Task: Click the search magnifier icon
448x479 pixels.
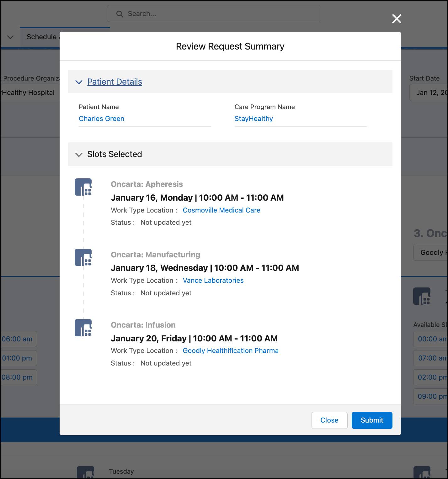Action: coord(120,14)
